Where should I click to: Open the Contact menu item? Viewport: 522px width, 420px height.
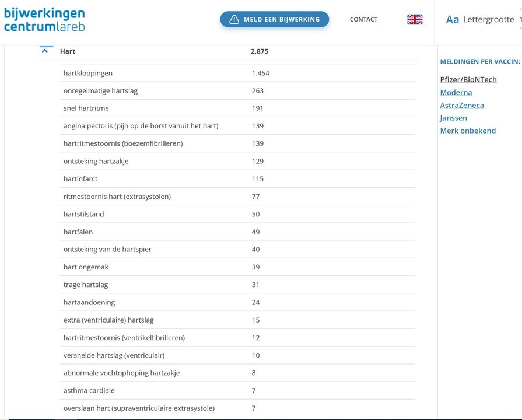tap(363, 19)
